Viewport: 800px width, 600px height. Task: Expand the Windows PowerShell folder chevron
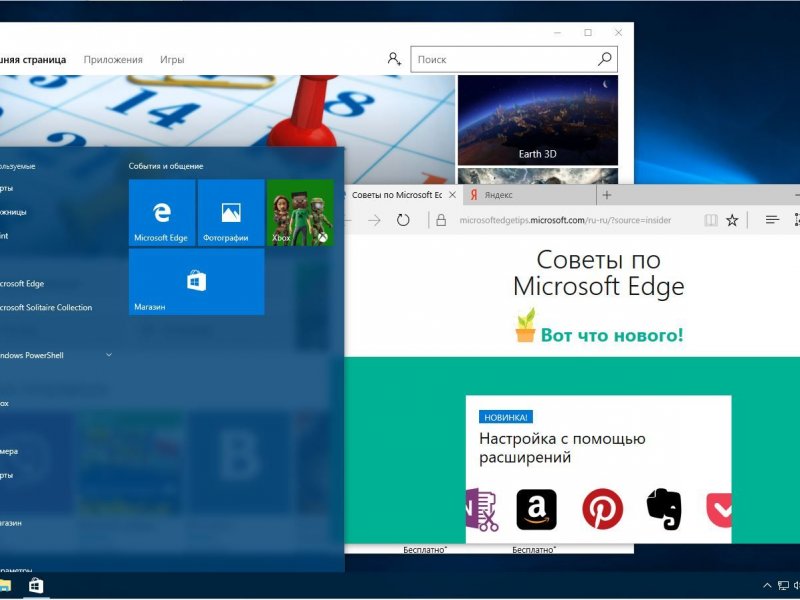[x=109, y=355]
